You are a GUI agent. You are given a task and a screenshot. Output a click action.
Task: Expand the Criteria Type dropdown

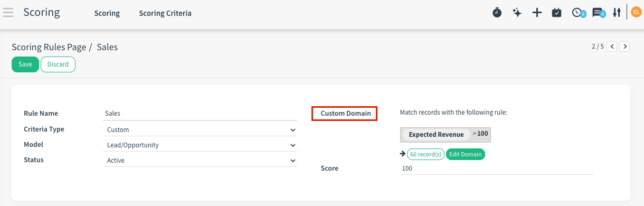coord(200,129)
